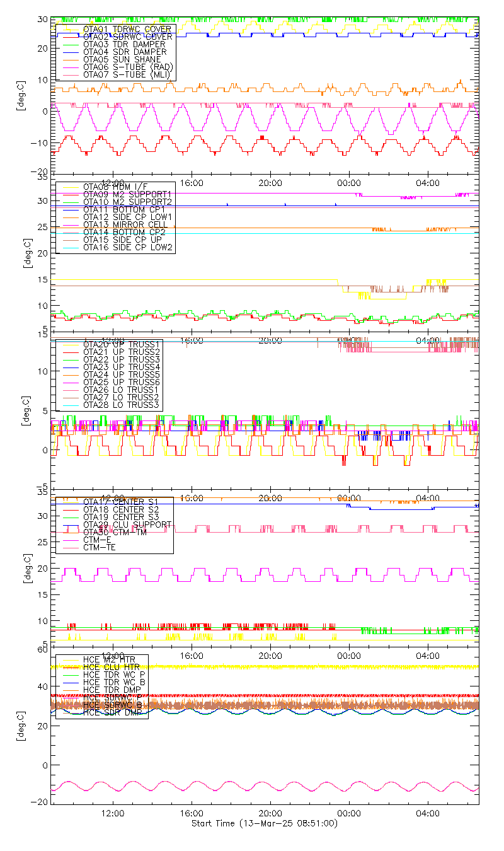This screenshot has width=504, height=851.
Task: Click the CTM-TE legend label
Action: point(100,547)
